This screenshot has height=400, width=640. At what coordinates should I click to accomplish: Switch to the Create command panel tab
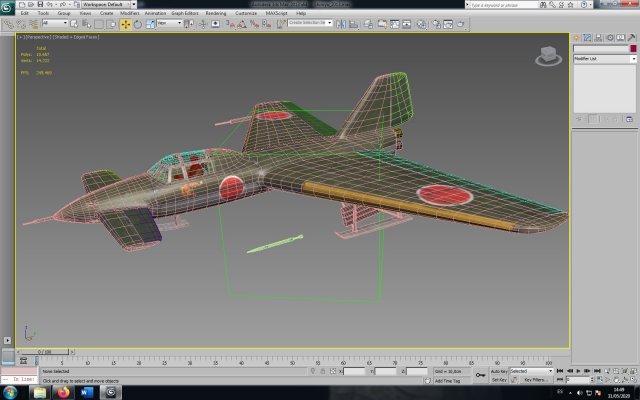576,38
